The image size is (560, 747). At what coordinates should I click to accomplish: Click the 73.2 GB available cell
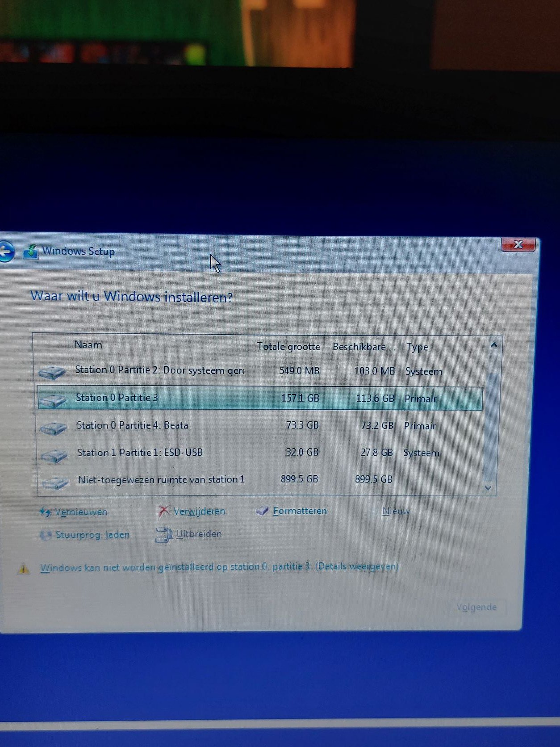tap(377, 426)
